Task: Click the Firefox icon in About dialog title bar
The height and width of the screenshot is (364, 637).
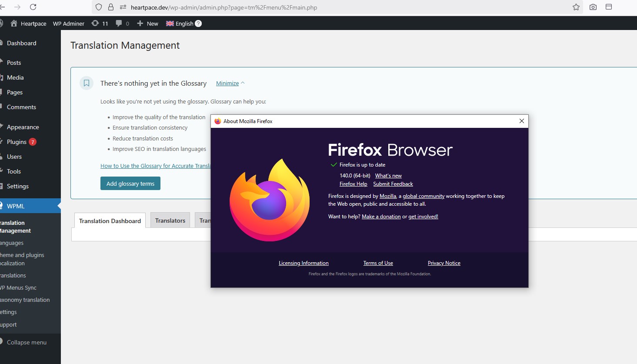Action: (x=218, y=121)
